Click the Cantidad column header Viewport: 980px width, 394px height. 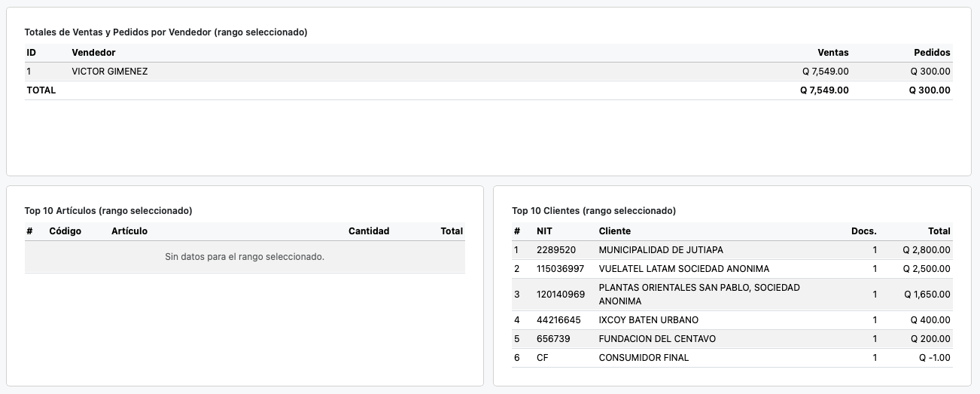point(369,231)
